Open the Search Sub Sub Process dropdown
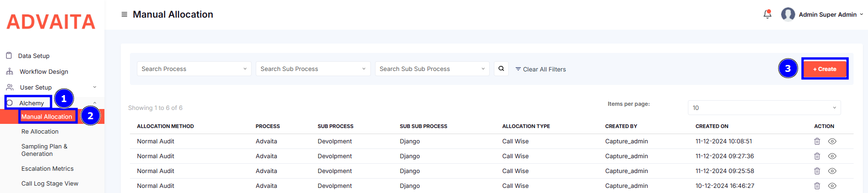 tap(432, 69)
